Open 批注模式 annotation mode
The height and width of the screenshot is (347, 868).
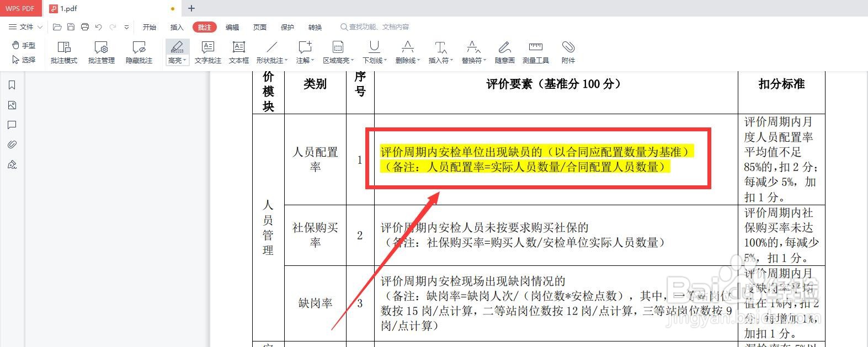point(64,53)
